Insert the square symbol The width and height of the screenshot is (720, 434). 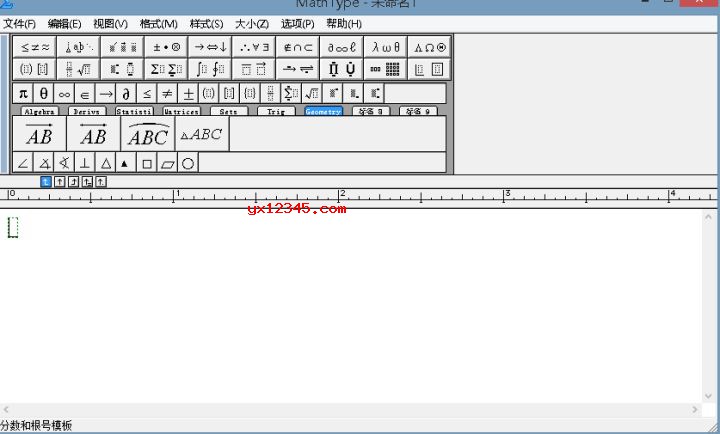[x=147, y=163]
